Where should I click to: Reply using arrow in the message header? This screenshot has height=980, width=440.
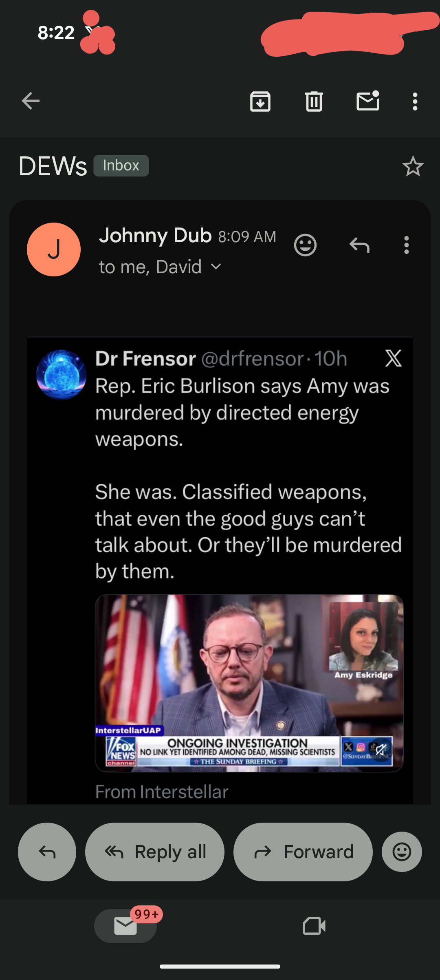359,245
